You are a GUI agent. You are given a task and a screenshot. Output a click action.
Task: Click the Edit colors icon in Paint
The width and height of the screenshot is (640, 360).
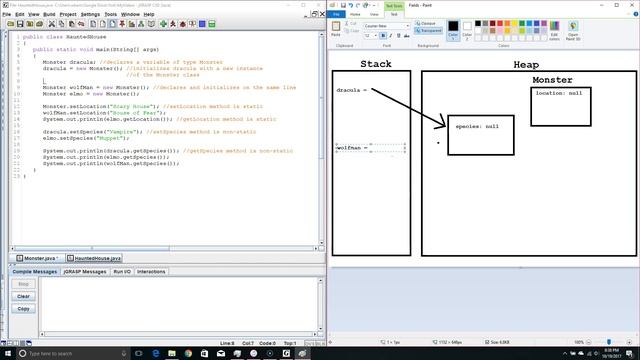554,30
